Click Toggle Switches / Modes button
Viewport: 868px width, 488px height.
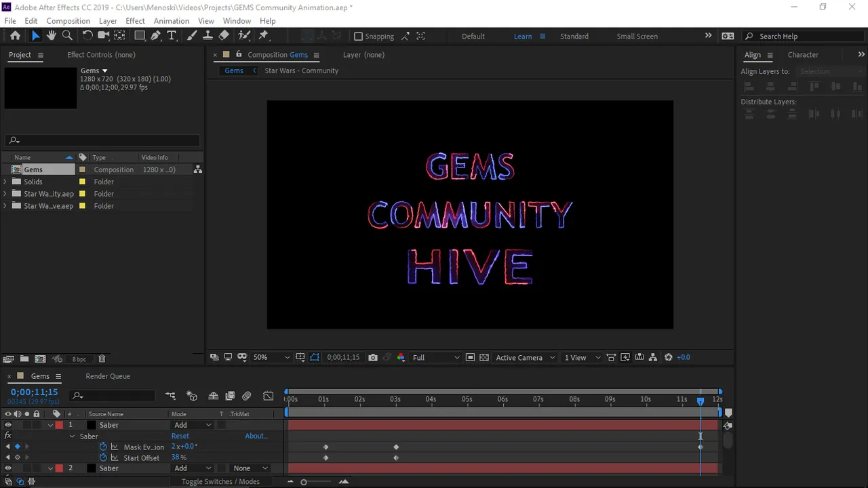pos(220,482)
